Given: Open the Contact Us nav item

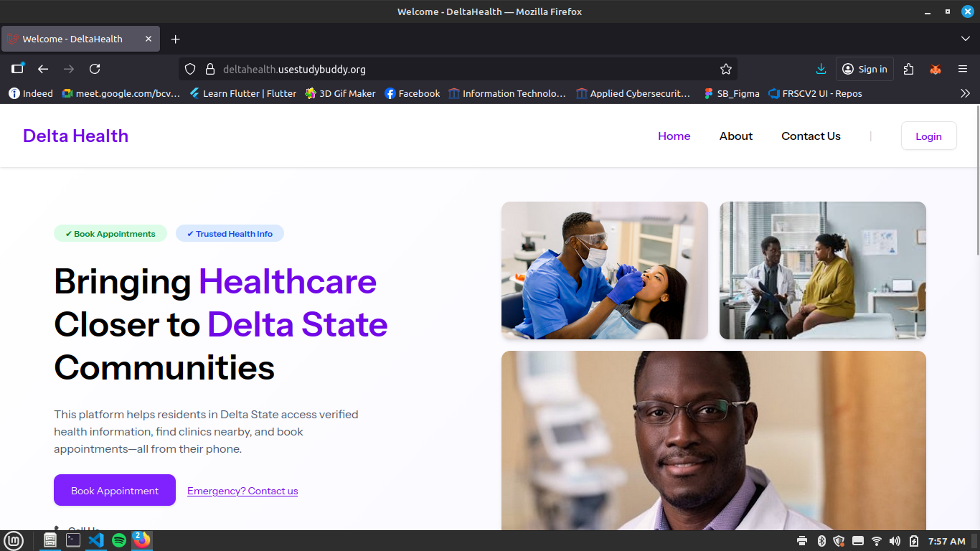Looking at the screenshot, I should coord(811,136).
